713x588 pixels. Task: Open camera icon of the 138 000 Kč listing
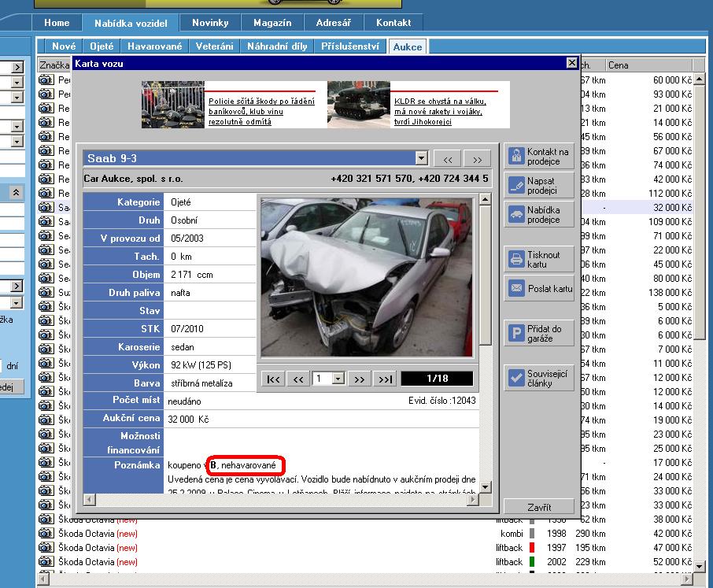46,292
